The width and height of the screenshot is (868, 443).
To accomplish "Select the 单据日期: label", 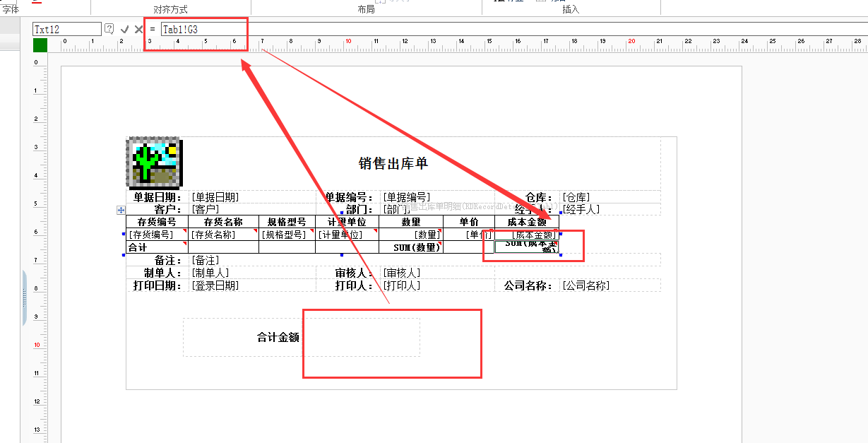I will click(x=158, y=197).
